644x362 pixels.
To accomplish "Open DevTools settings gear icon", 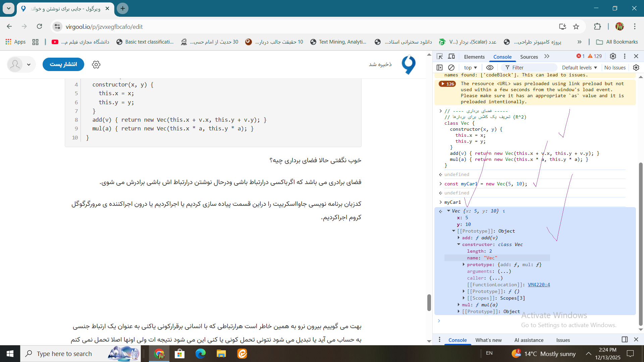I will point(613,56).
